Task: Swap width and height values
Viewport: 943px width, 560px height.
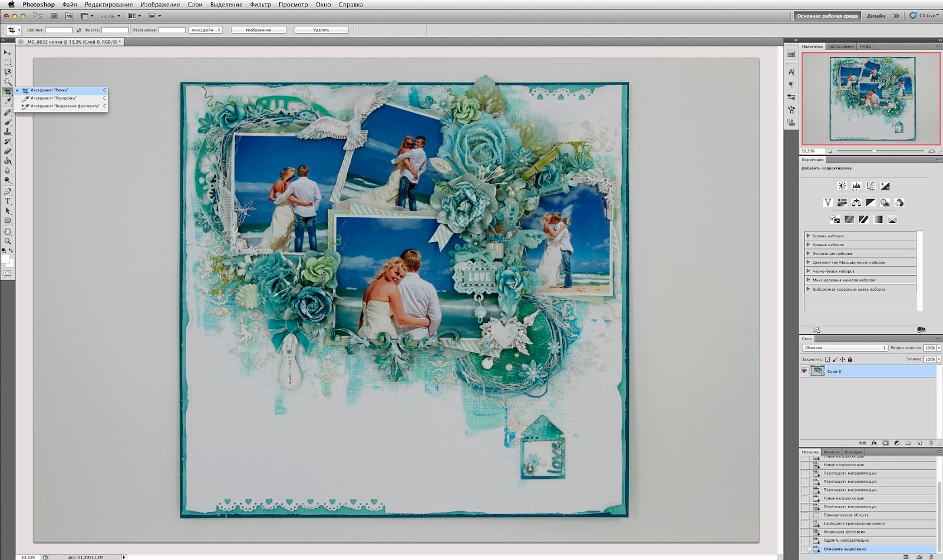Action: pos(79,30)
